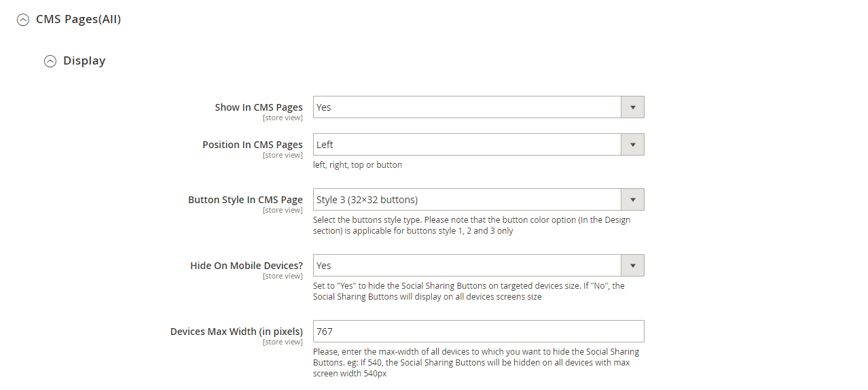868x390 pixels.
Task: Click the Devices Max Width (in pixels) label
Action: click(x=236, y=332)
